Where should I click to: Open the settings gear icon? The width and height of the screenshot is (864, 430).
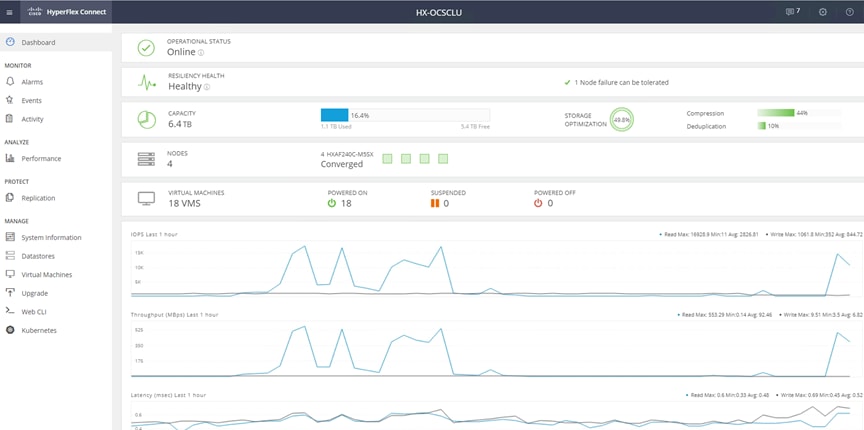point(823,12)
